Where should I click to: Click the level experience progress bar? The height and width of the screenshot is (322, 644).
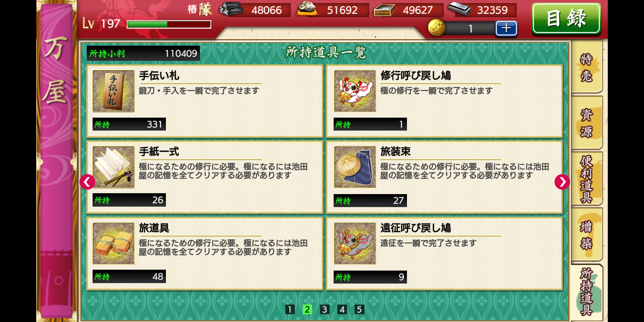(x=169, y=24)
